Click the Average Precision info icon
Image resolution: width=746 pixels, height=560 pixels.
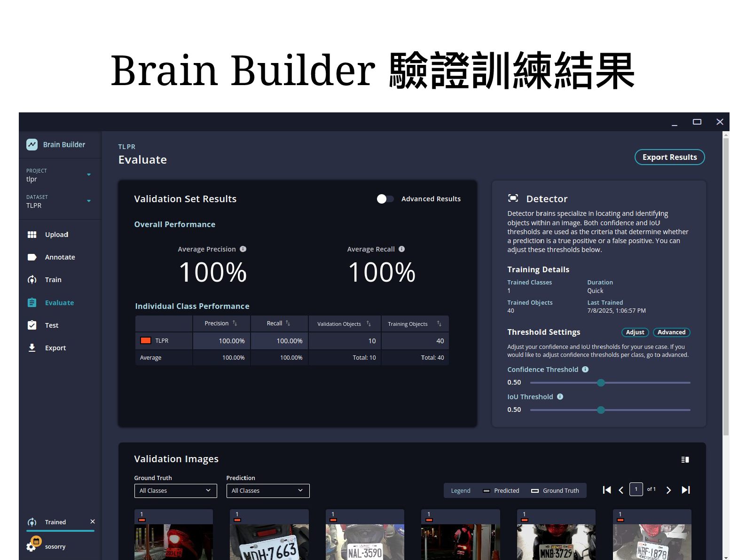tap(243, 249)
